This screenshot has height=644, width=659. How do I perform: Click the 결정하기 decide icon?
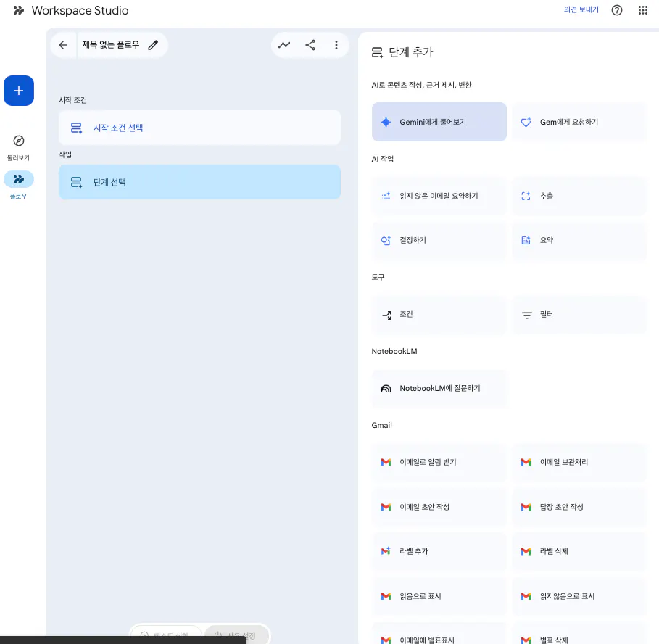click(x=386, y=241)
